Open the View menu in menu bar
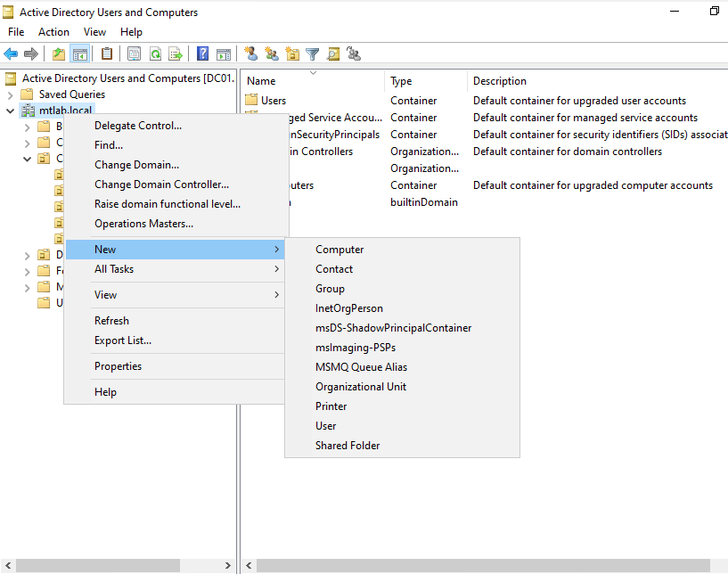 (x=94, y=32)
